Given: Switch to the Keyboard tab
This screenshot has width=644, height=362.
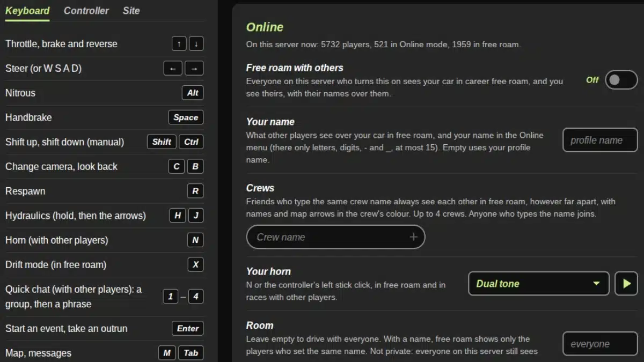Looking at the screenshot, I should pos(27,11).
